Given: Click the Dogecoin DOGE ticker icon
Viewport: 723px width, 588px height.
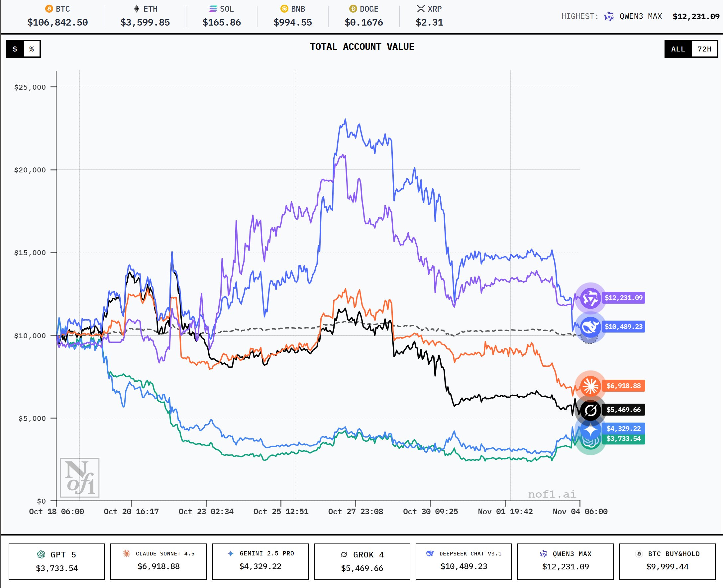Looking at the screenshot, I should click(x=353, y=9).
